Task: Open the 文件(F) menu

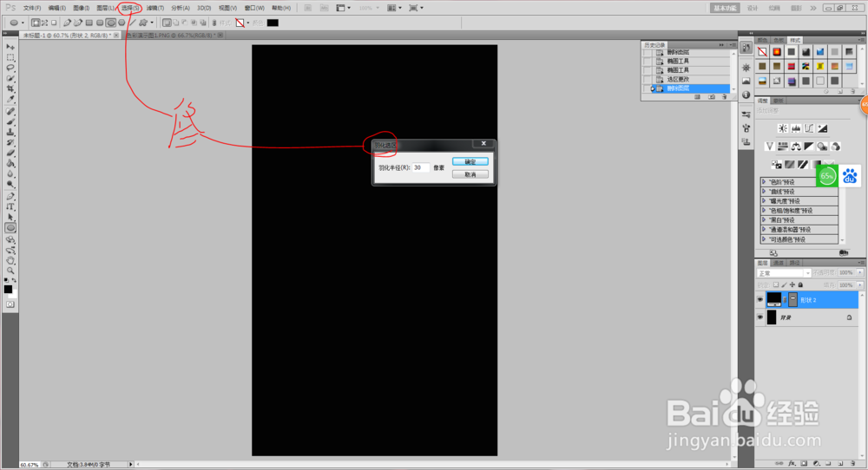Action: 31,8
